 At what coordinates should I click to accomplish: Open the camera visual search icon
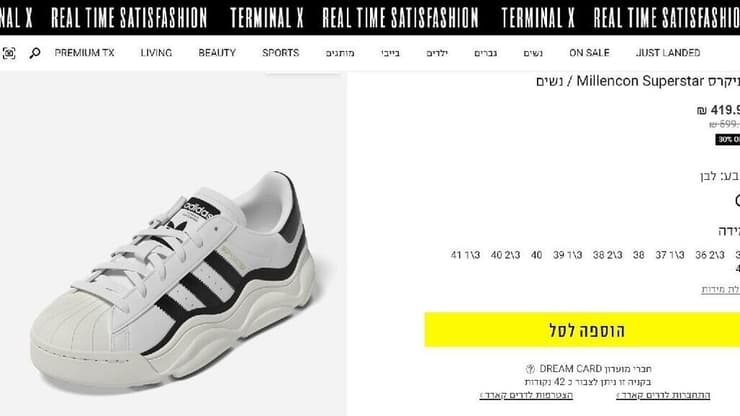point(8,53)
